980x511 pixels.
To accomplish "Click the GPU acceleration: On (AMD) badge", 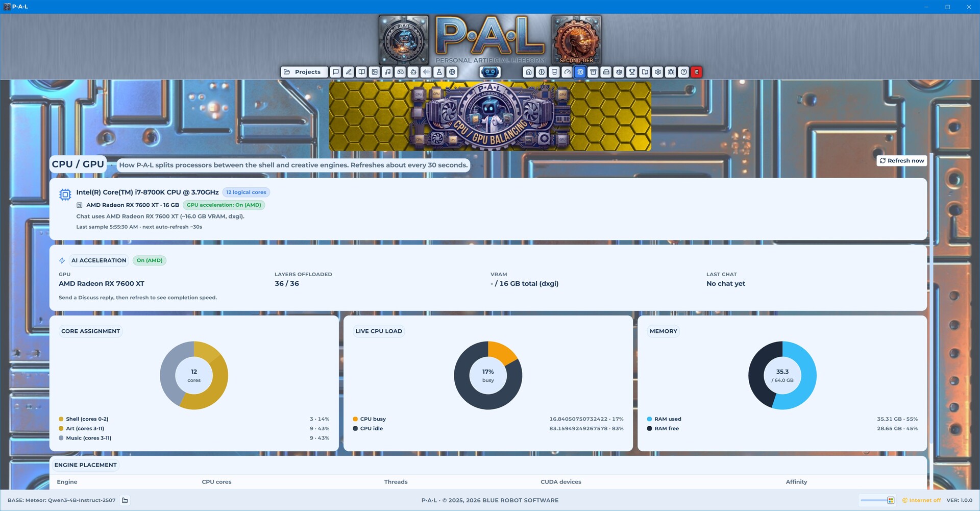I will 224,205.
